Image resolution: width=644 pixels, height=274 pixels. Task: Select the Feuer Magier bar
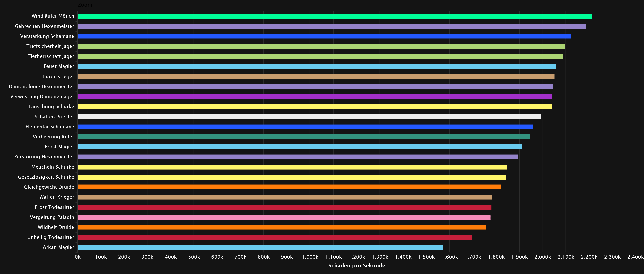[317, 66]
